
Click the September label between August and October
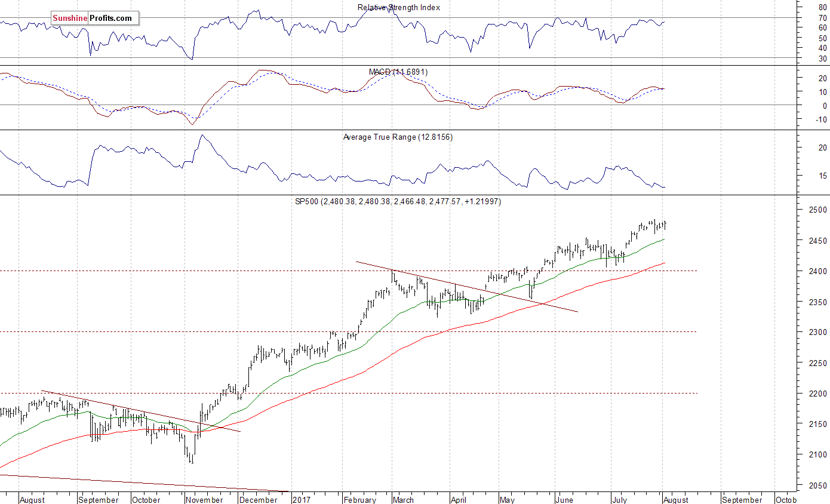742,500
